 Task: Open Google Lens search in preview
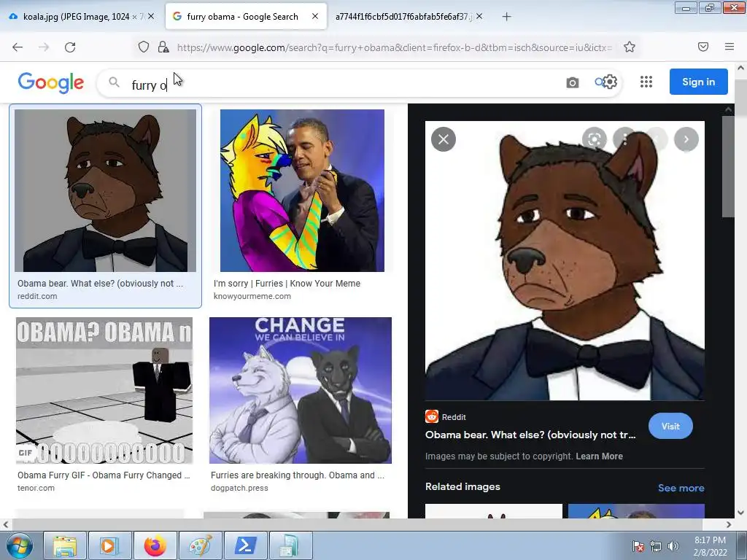point(594,139)
